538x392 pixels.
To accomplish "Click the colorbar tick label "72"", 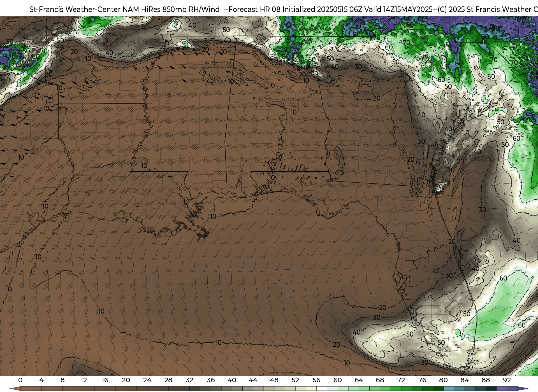I will pos(401,380).
